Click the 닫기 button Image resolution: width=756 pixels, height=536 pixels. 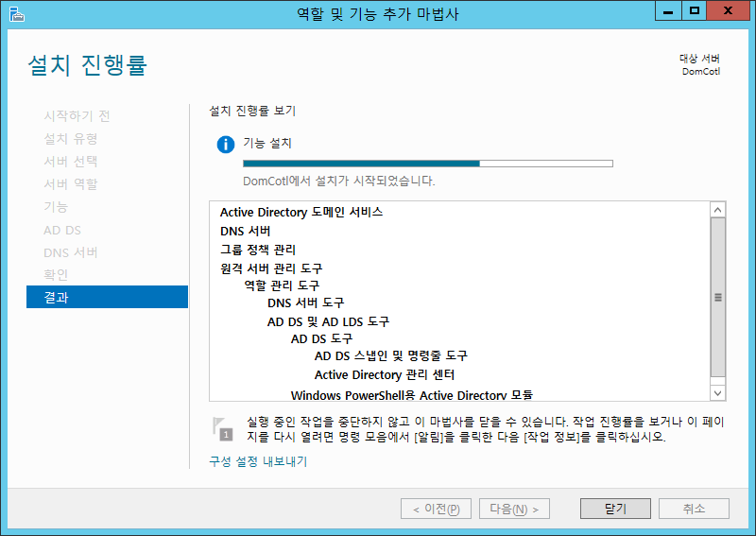[x=615, y=509]
